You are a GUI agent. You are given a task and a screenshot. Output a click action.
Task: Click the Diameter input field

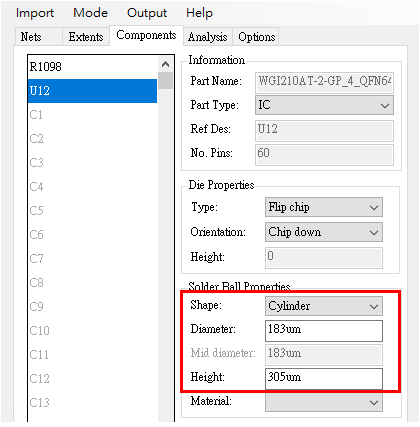pyautogui.click(x=324, y=331)
